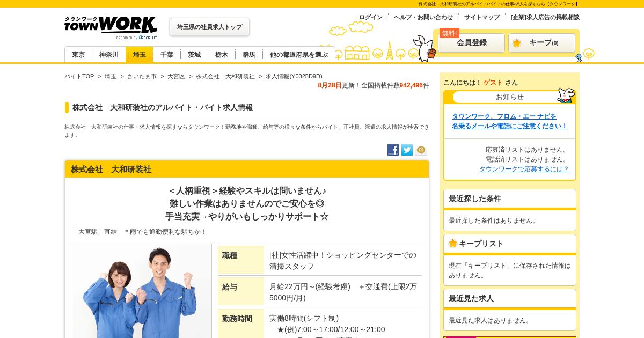
Task: Open タウンワークで応募するには？ link
Action: coord(524,169)
